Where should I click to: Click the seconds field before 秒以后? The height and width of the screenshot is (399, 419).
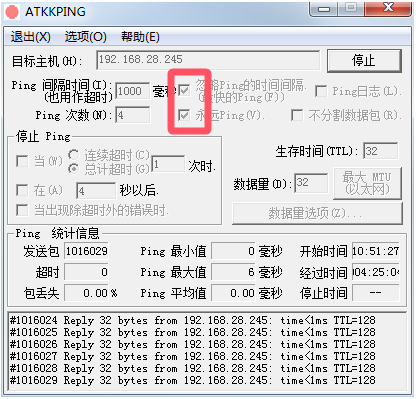[96, 191]
